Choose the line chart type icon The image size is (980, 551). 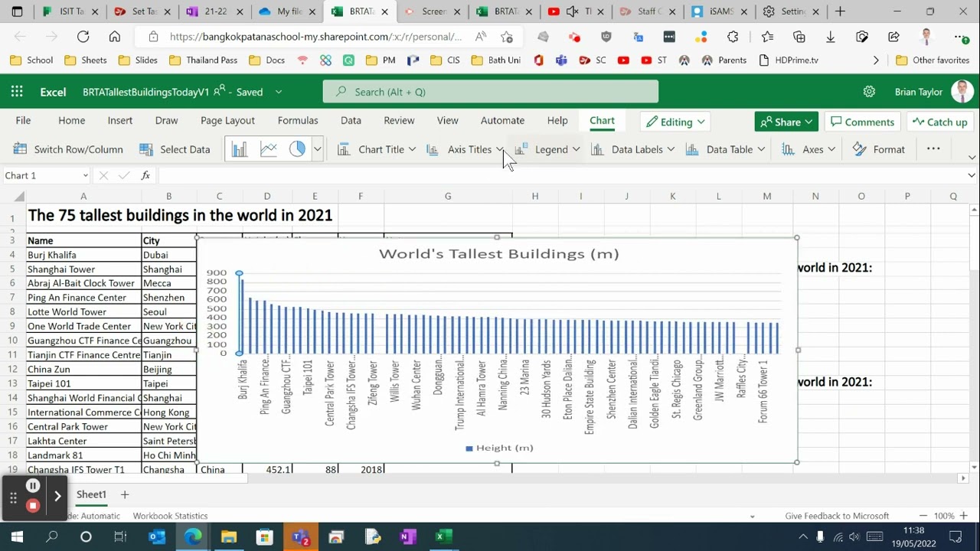tap(269, 149)
